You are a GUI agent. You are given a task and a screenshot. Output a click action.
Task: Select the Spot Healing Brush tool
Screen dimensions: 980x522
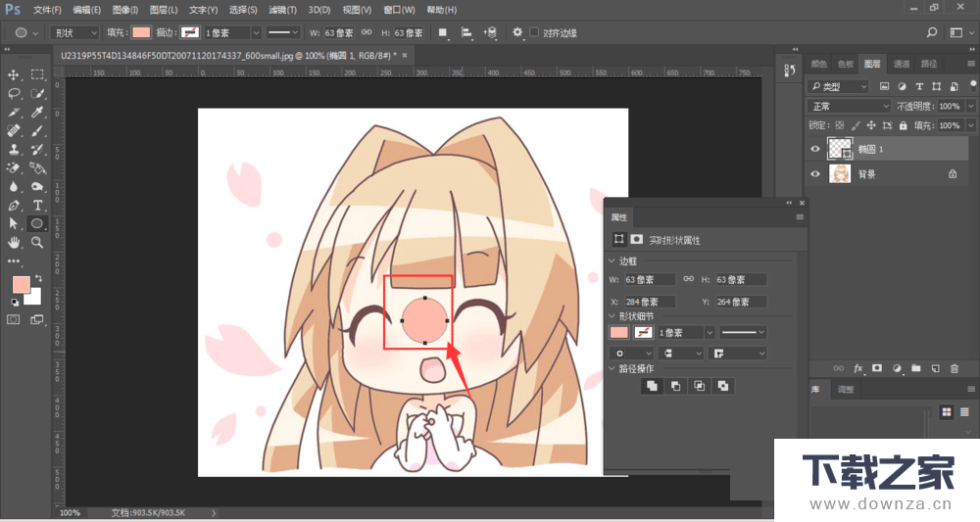click(13, 131)
